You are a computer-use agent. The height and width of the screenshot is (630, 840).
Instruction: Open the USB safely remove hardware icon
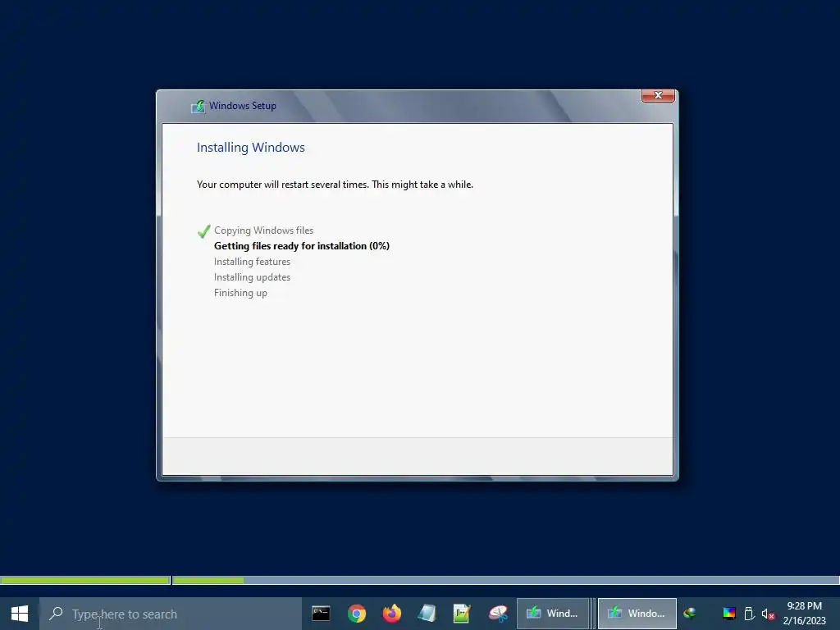point(749,614)
